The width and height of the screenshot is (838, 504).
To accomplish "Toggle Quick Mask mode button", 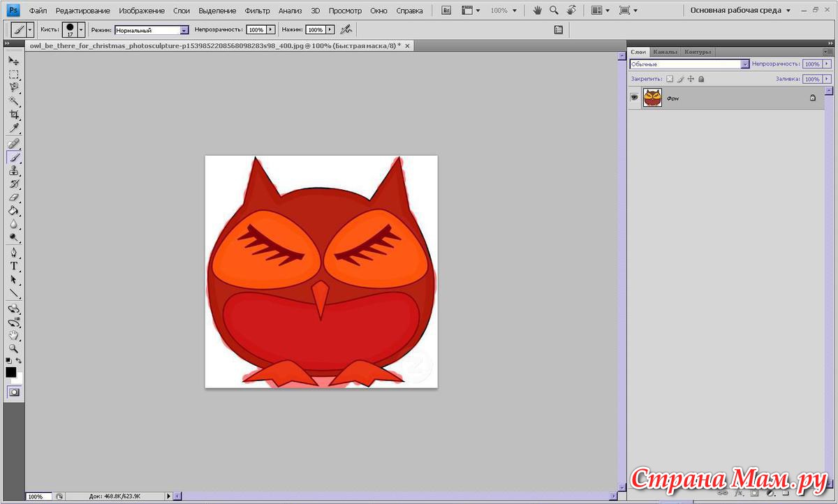I will pyautogui.click(x=13, y=392).
